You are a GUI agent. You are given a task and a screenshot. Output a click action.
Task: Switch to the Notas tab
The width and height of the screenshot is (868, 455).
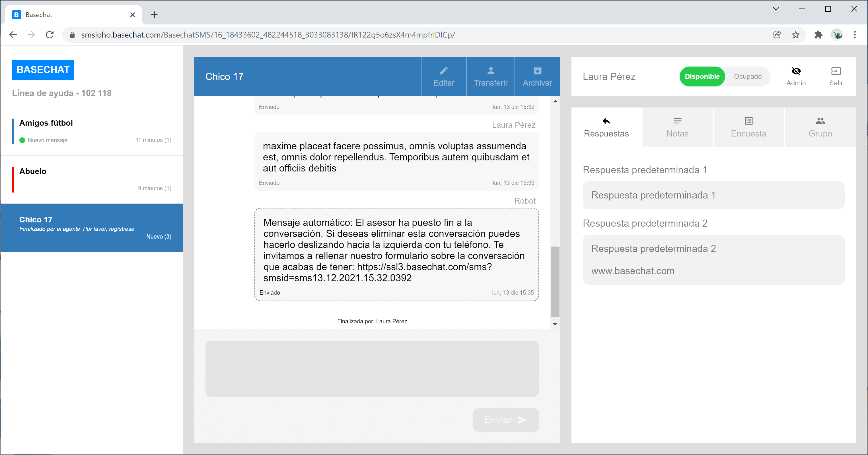point(677,127)
